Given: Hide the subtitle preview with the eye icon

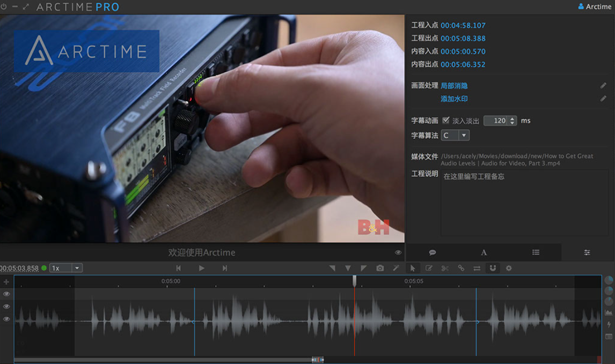Looking at the screenshot, I should [x=398, y=252].
